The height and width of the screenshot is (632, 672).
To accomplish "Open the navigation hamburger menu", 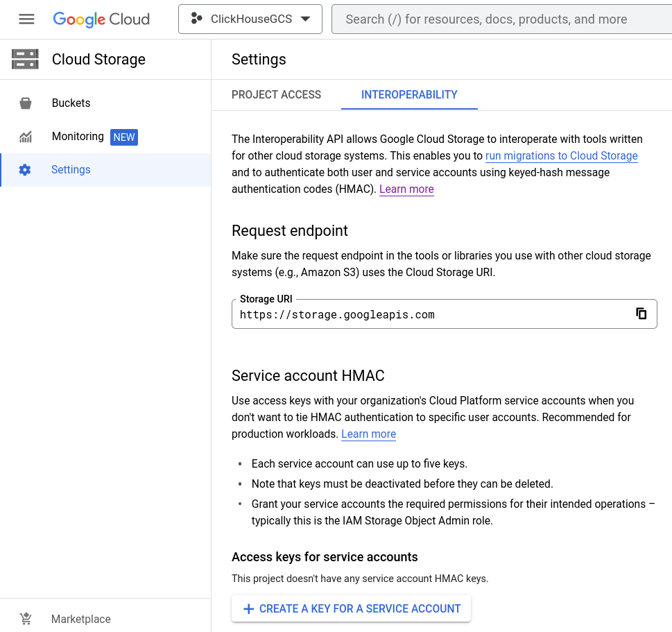I will coord(26,19).
